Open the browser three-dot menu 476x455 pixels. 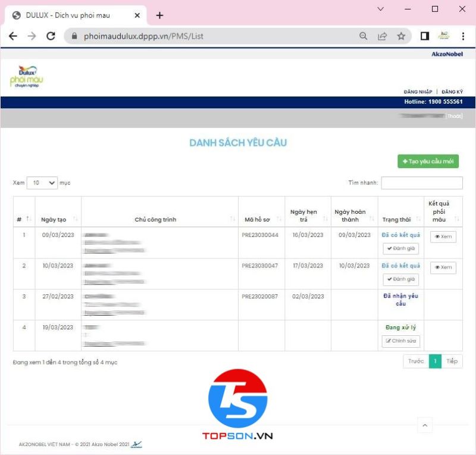click(x=463, y=36)
